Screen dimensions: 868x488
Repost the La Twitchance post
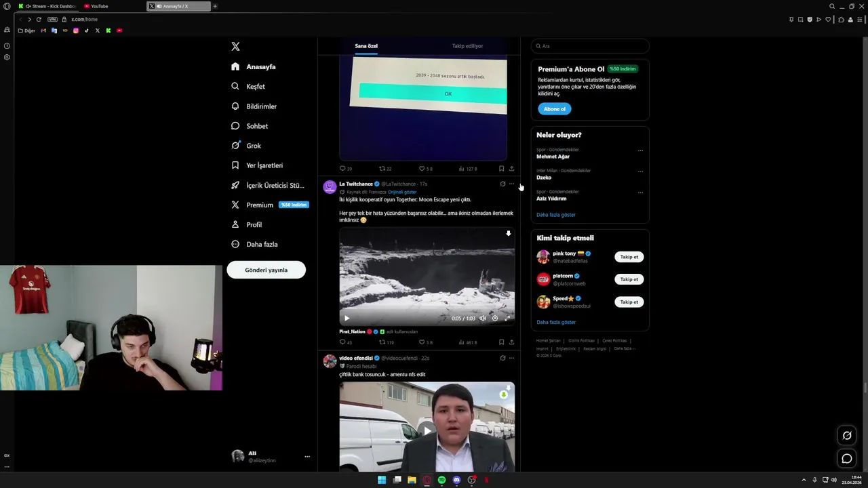[385, 342]
